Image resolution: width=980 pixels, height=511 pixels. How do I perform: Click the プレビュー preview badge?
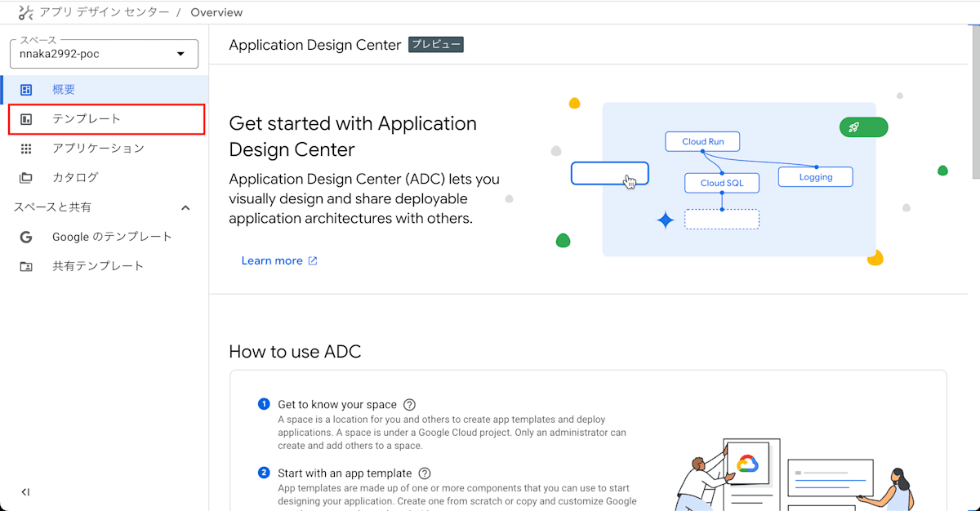click(x=436, y=45)
